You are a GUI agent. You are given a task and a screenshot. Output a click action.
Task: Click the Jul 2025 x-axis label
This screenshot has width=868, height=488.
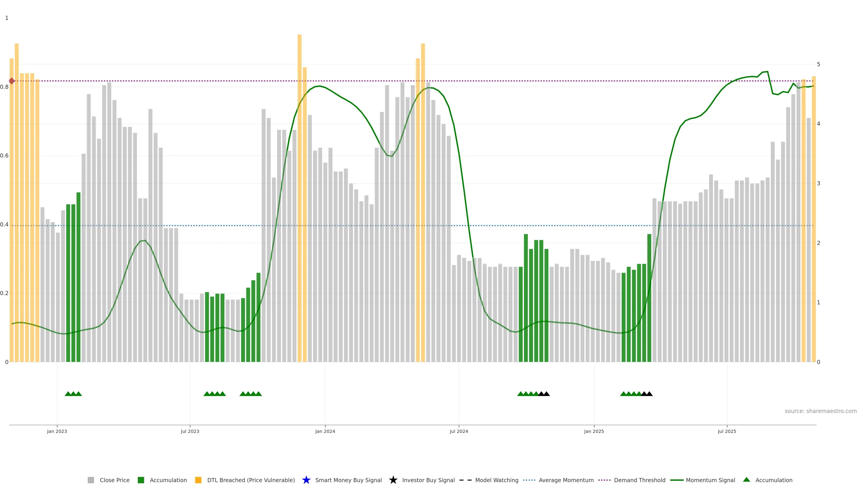click(727, 431)
